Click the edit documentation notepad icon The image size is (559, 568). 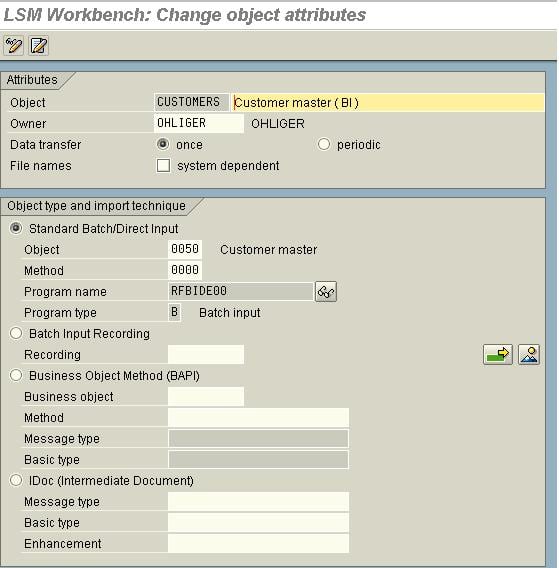click(x=38, y=46)
